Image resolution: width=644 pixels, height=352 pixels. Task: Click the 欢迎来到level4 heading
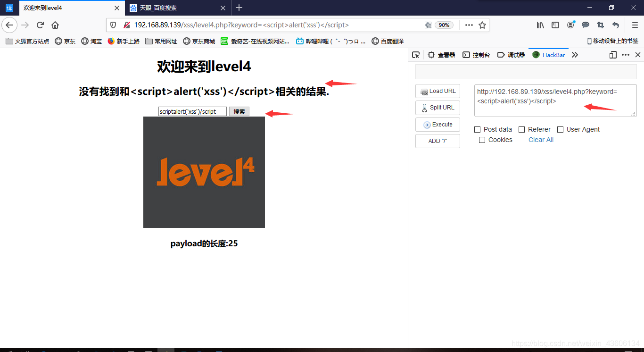[x=204, y=67]
